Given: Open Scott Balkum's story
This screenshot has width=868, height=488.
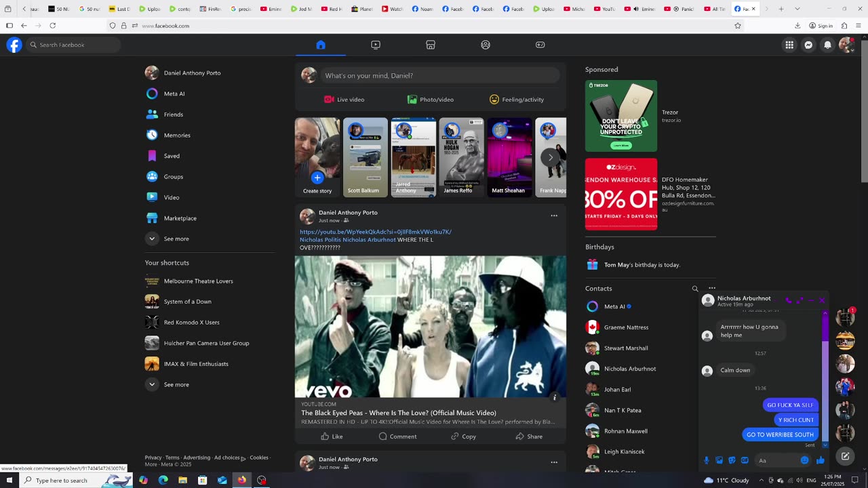Looking at the screenshot, I should point(366,158).
